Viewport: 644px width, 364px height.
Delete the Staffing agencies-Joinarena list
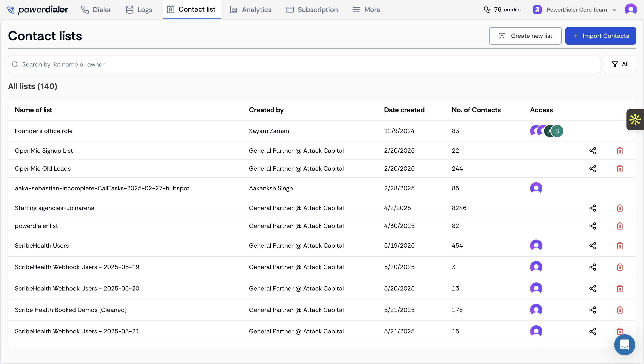coord(620,208)
